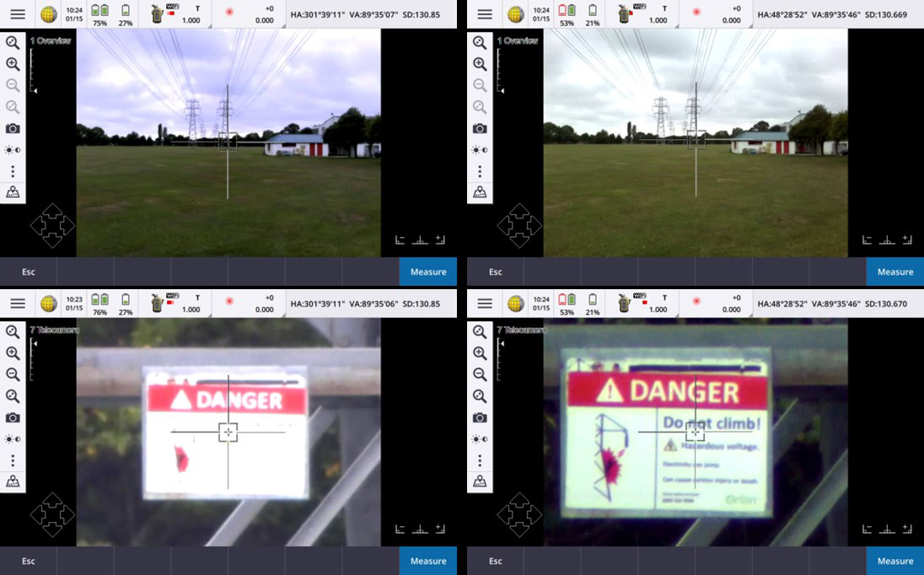Take snapshot with camera icon, top-right Overview

[x=480, y=128]
